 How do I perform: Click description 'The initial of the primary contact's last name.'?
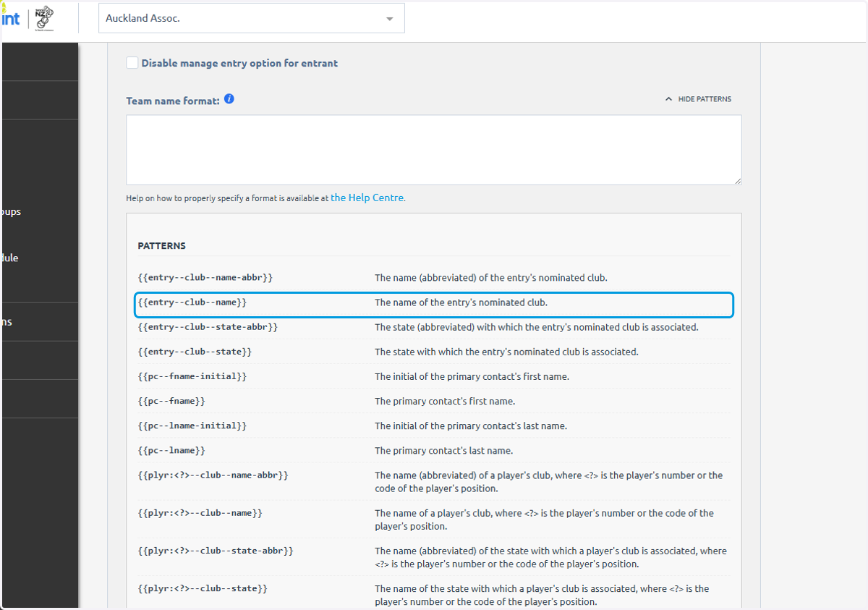click(x=471, y=425)
